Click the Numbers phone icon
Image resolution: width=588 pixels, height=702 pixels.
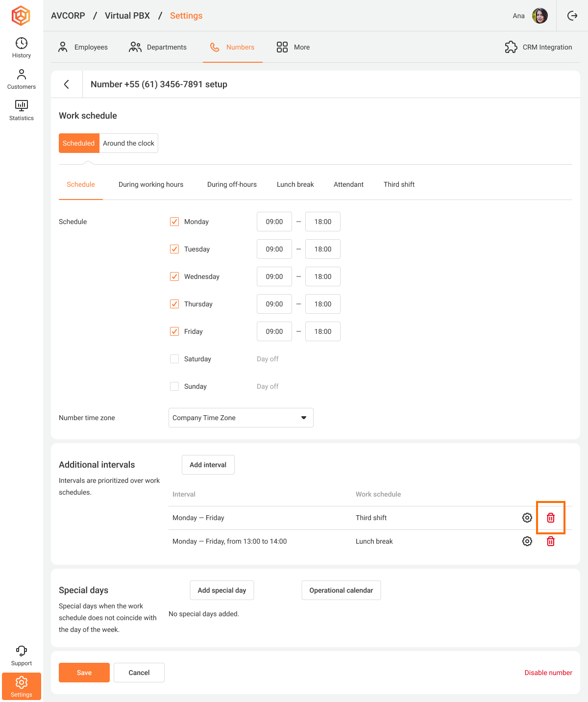coord(215,47)
